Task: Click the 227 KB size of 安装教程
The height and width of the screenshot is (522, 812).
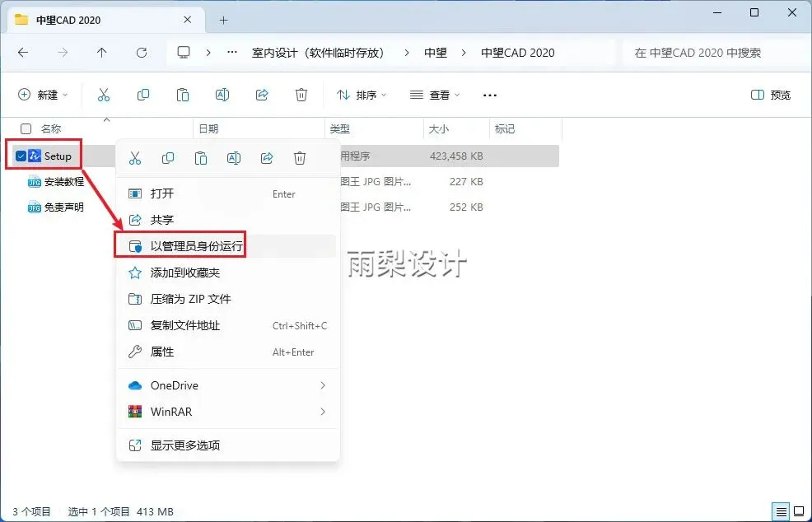Action: pos(466,182)
